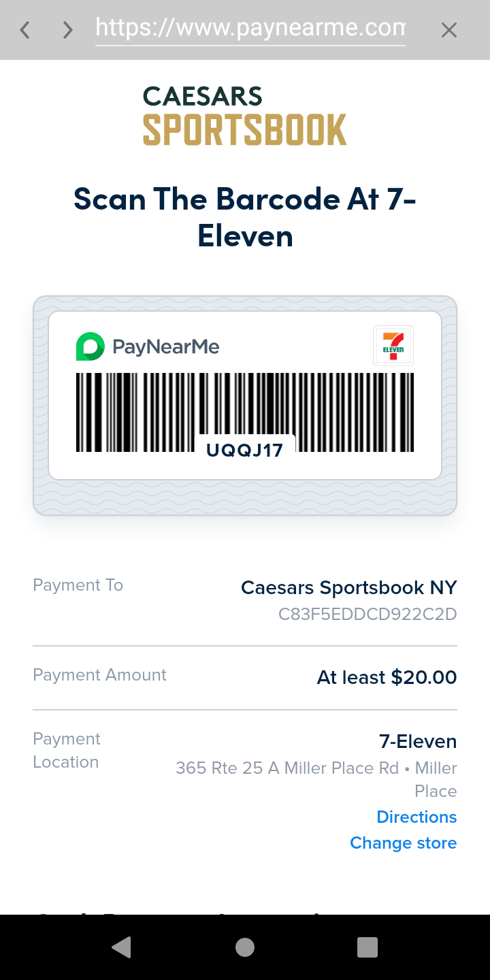Go back using the browser back arrow
Viewport: 490px width, 980px height.
click(25, 30)
